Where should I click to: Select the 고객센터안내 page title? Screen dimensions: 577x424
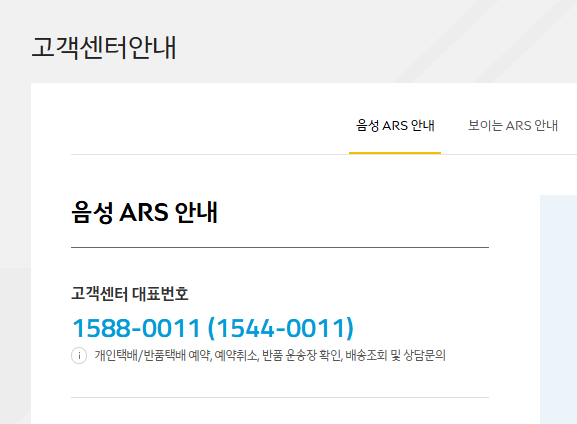pos(104,47)
